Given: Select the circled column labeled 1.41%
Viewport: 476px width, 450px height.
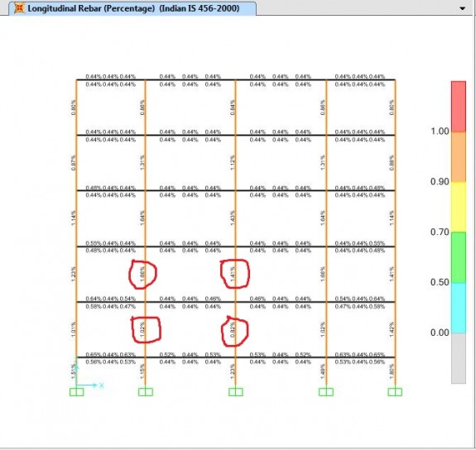Looking at the screenshot, I should (x=235, y=274).
